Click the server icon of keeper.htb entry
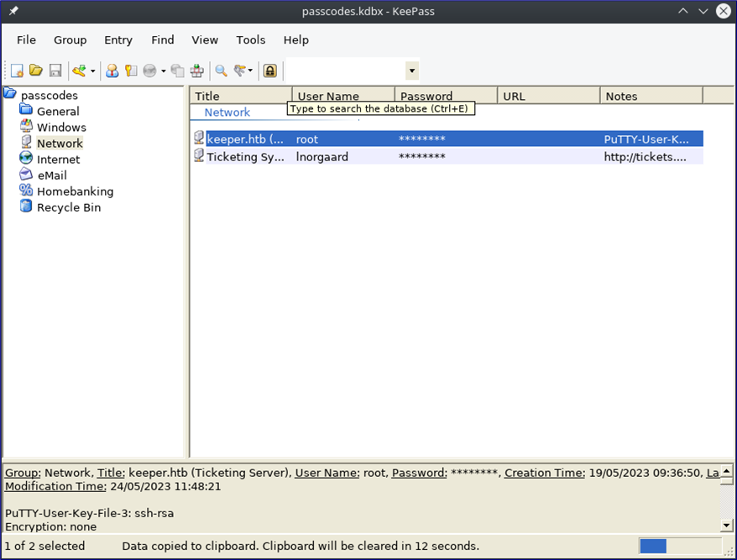This screenshot has height=560, width=737. coord(199,138)
